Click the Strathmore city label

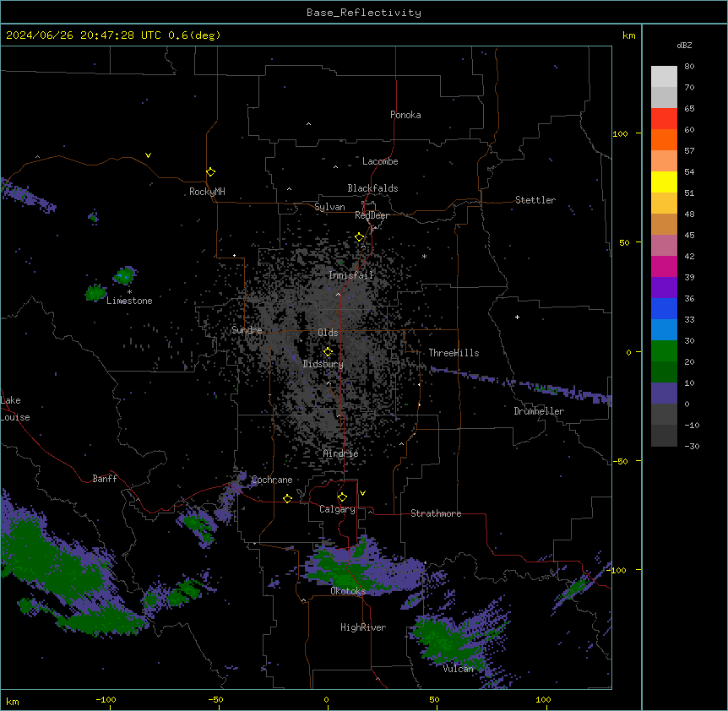pos(436,513)
